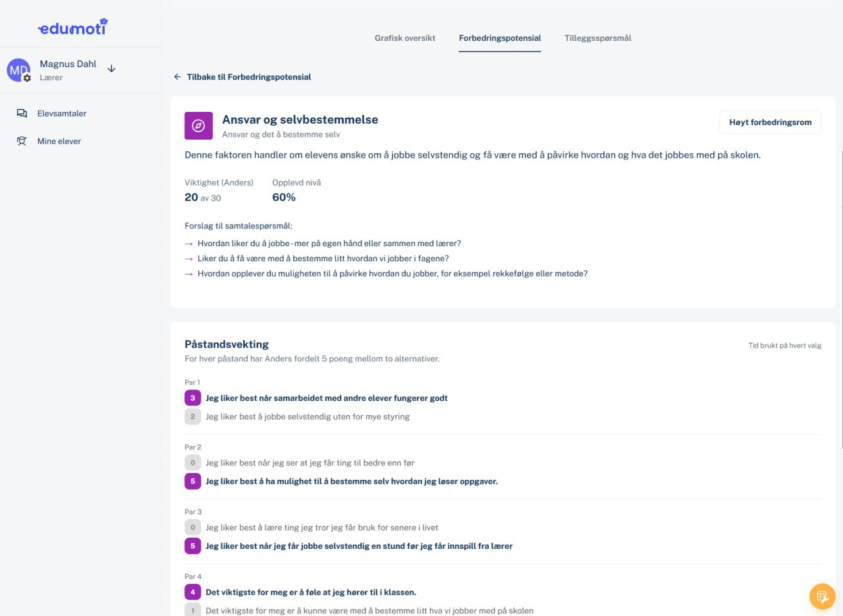Select the Forbedringspotensial tab

pos(500,38)
